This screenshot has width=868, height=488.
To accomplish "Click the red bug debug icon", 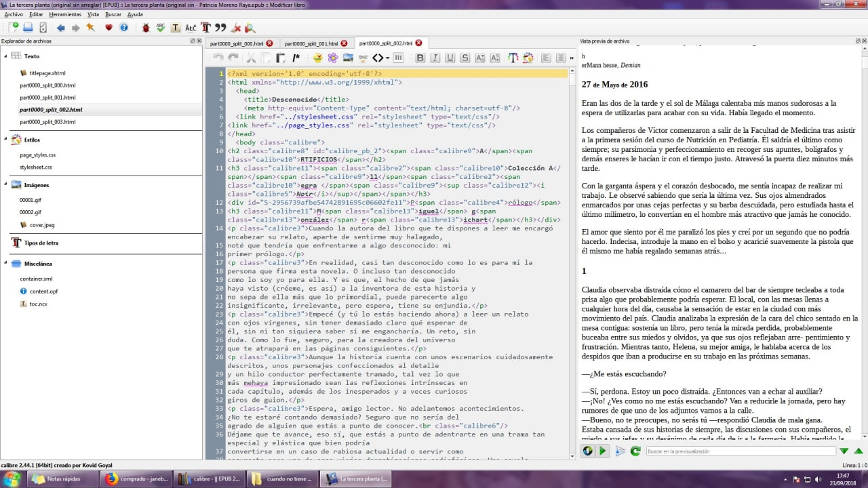I will pos(146,28).
